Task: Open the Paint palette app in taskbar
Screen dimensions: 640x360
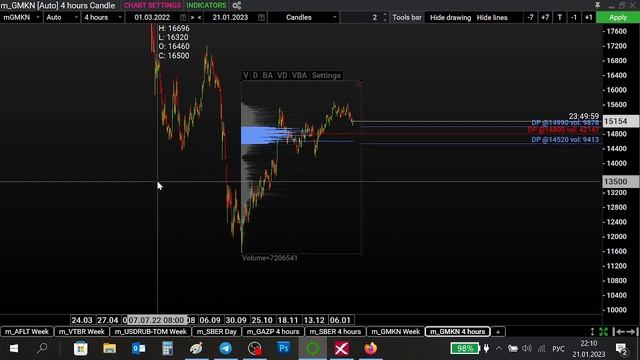Action: [196, 349]
